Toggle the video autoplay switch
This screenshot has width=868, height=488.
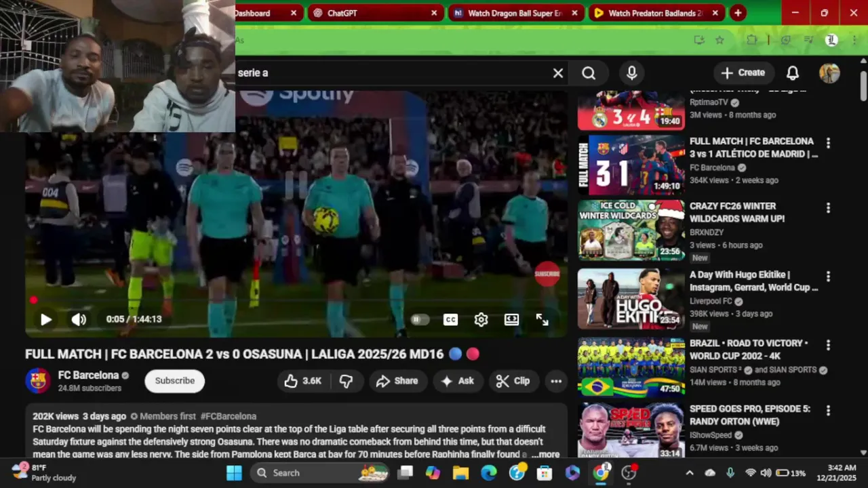(420, 320)
